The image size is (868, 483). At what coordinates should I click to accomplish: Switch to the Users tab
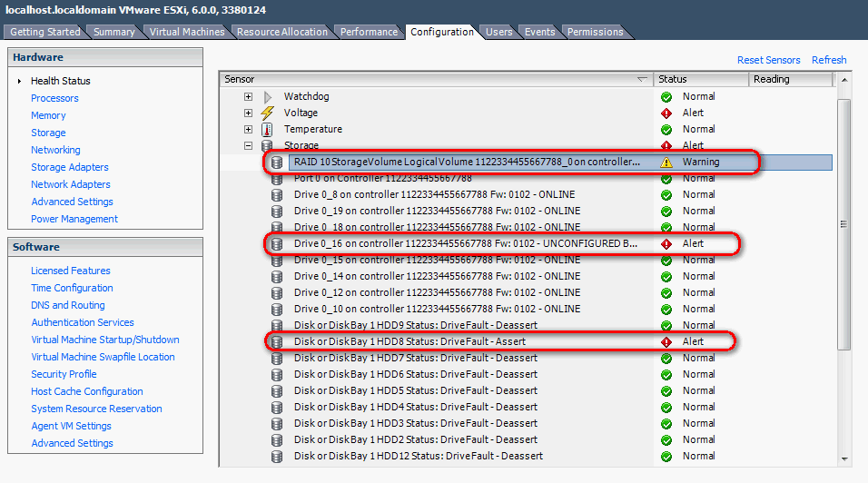point(498,32)
